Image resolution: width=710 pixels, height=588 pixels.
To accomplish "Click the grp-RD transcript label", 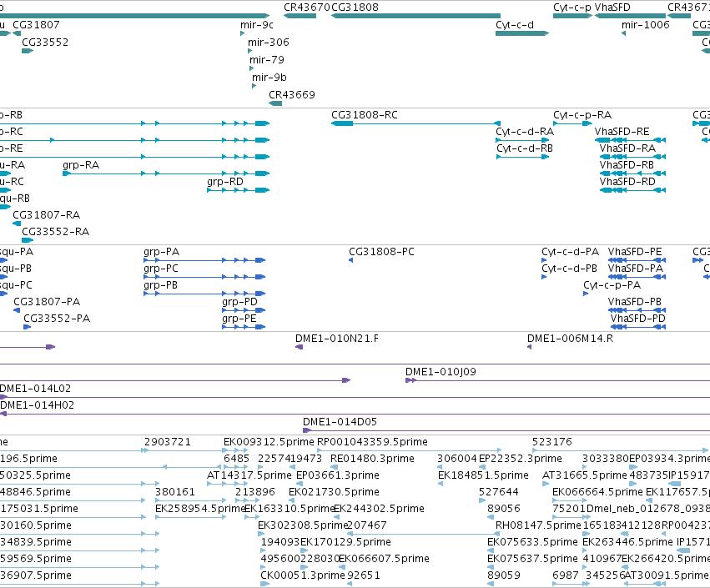I will (225, 182).
